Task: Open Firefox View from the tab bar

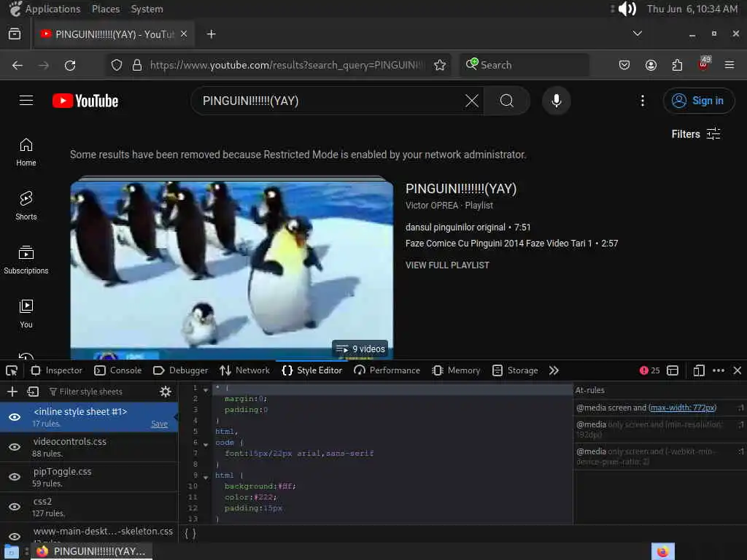Action: [15, 34]
